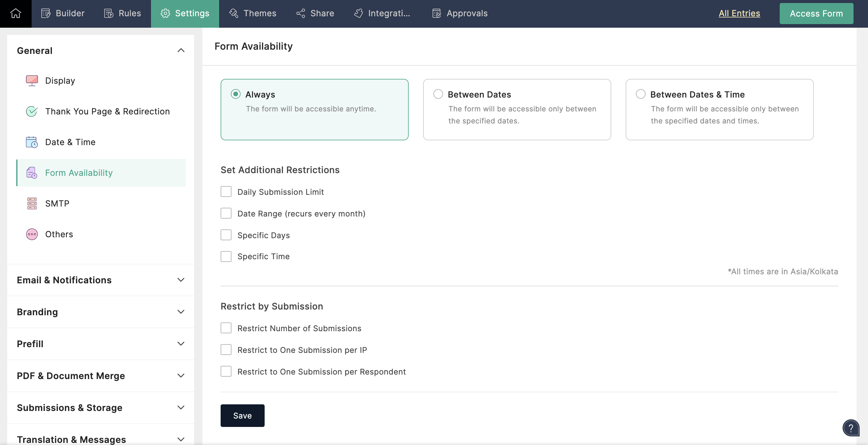Screen dimensions: 868x445
Task: Collapse the General section
Action: (x=181, y=51)
